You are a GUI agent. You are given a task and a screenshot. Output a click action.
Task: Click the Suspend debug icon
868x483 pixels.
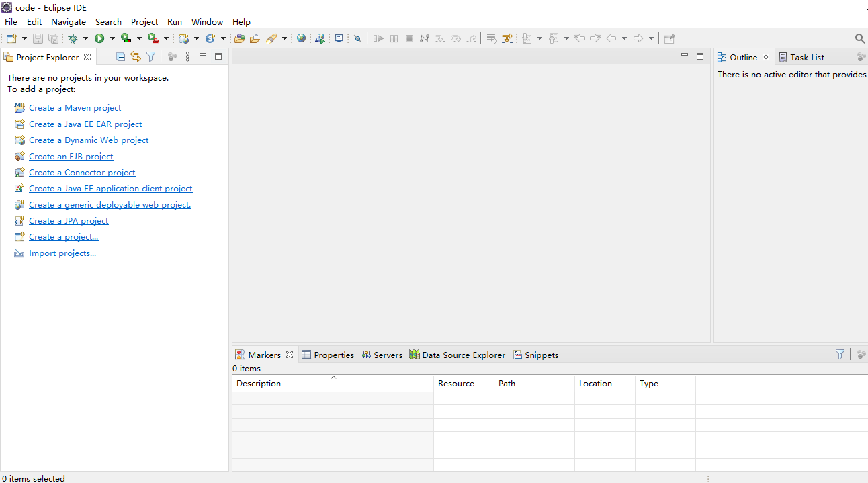click(x=394, y=38)
